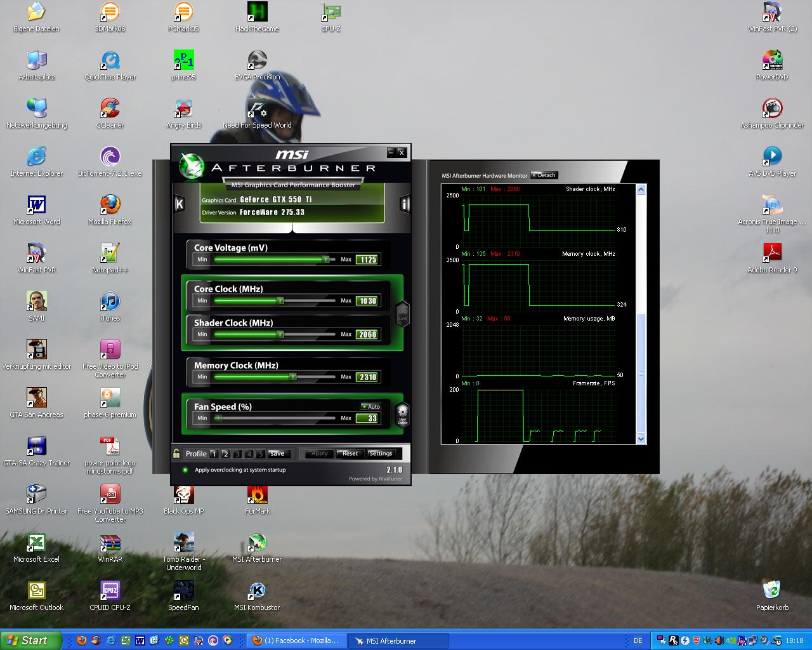The width and height of the screenshot is (812, 650).
Task: Reset the overclock settings
Action: point(350,454)
